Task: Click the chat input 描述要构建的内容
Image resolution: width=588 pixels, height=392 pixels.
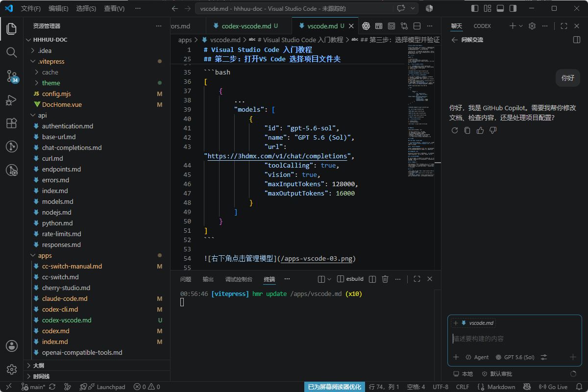Action: click(514, 339)
